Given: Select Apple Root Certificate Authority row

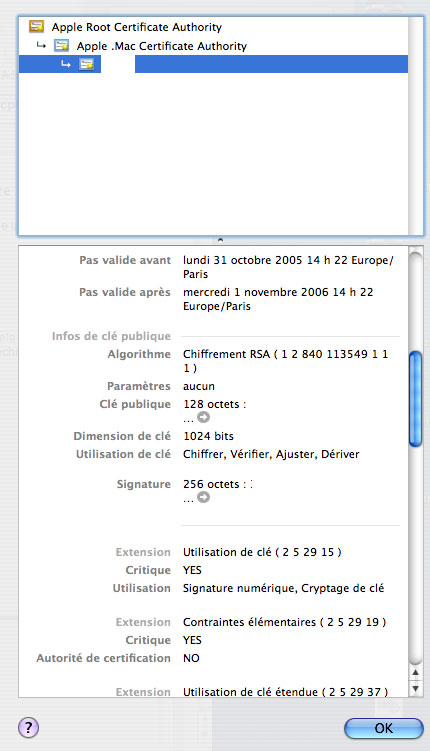Looking at the screenshot, I should pyautogui.click(x=214, y=27).
